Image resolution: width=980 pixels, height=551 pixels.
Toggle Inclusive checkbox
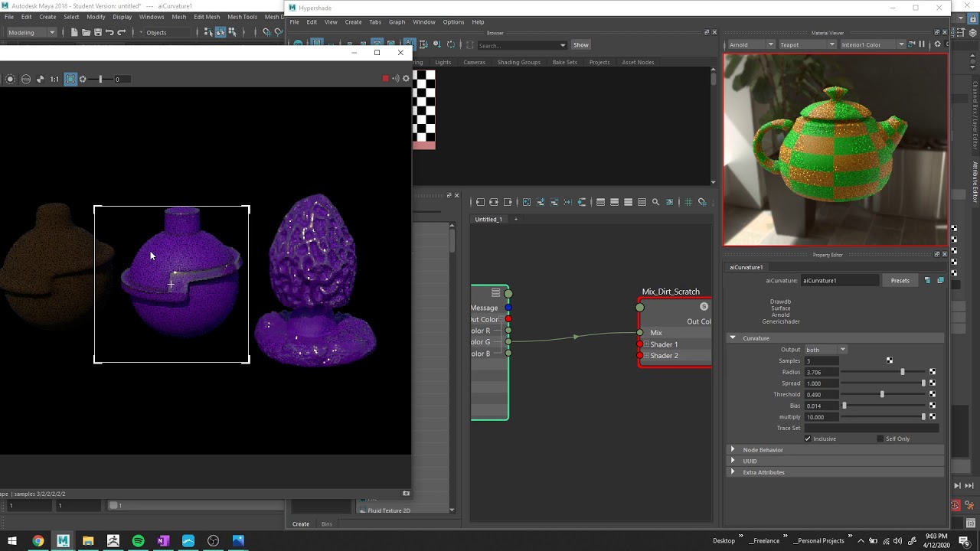808,439
